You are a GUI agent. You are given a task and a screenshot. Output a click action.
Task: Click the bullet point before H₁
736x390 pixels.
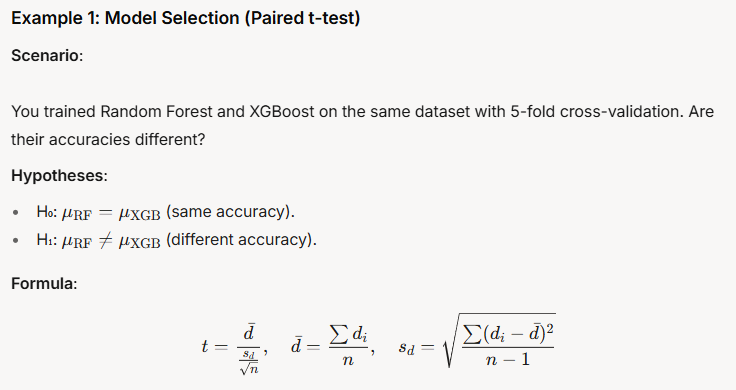point(16,241)
